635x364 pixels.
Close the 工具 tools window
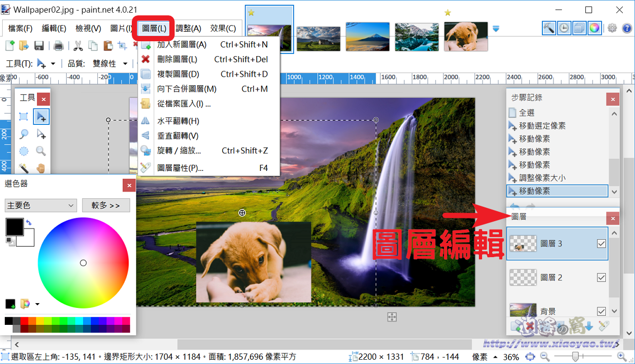pyautogui.click(x=43, y=98)
